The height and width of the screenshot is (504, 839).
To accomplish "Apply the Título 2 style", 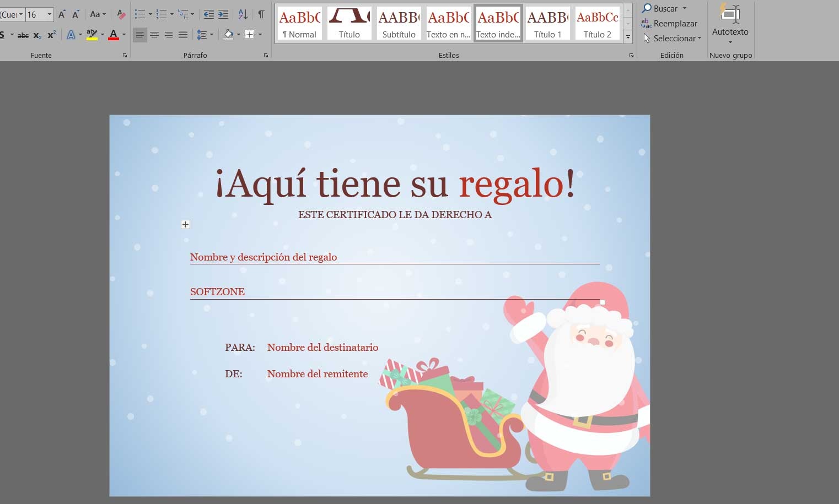I will [x=597, y=24].
